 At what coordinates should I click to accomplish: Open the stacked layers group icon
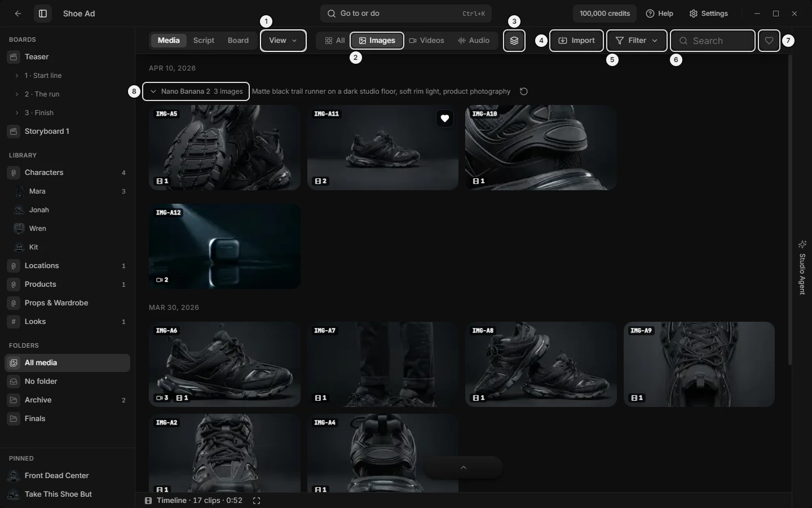coord(514,41)
